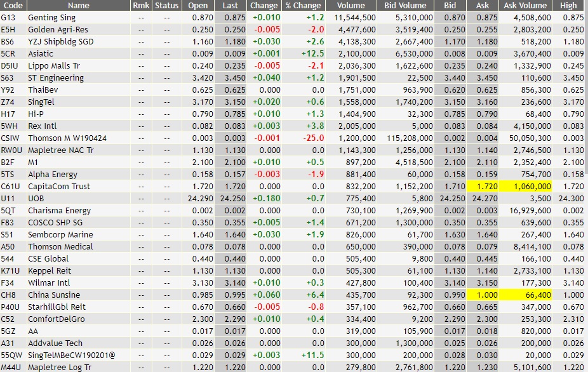Viewport: 588px width, 372px height.
Task: Sort by Last column header
Action: click(x=231, y=5)
